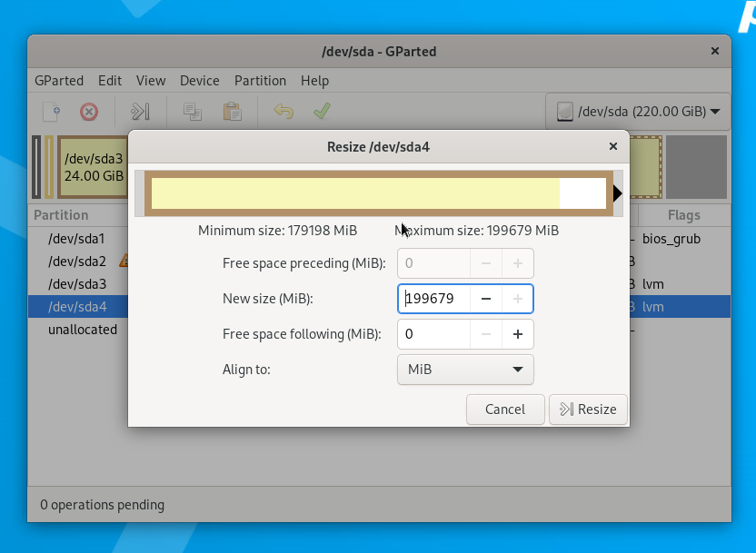Click the New size input field

(x=433, y=299)
